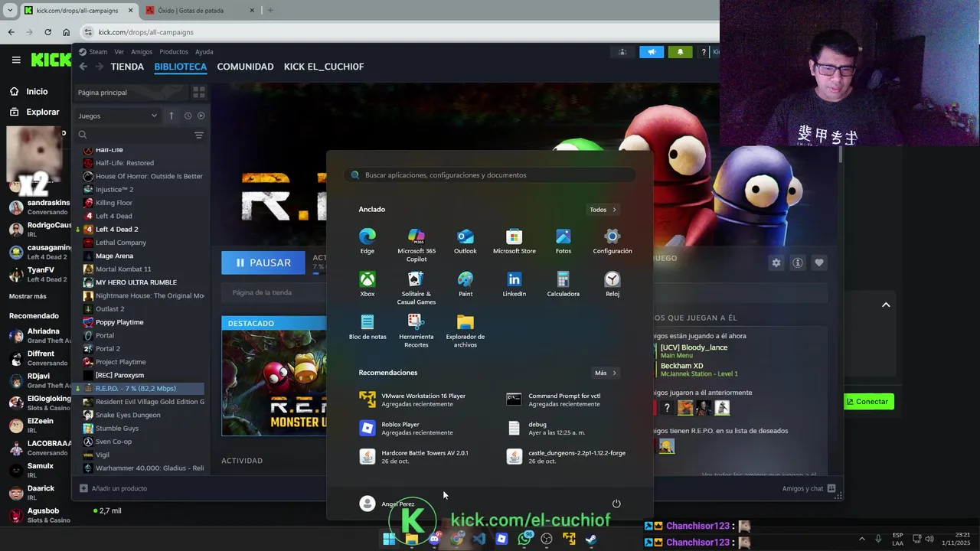The width and height of the screenshot is (980, 551).
Task: Focus the Chrome address bar
Action: point(398,32)
